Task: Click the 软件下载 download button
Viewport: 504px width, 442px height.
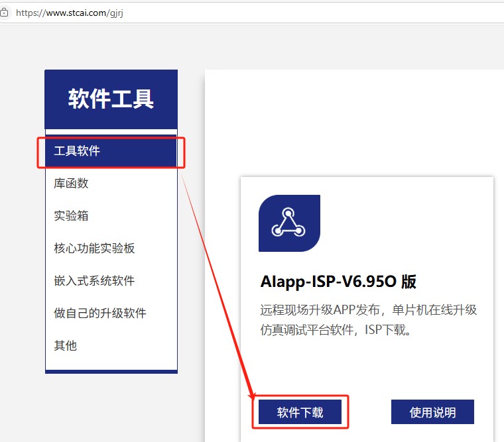Action: [x=300, y=412]
